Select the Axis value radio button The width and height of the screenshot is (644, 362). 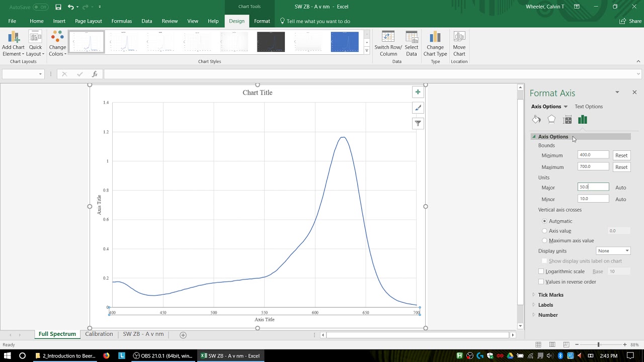click(544, 231)
